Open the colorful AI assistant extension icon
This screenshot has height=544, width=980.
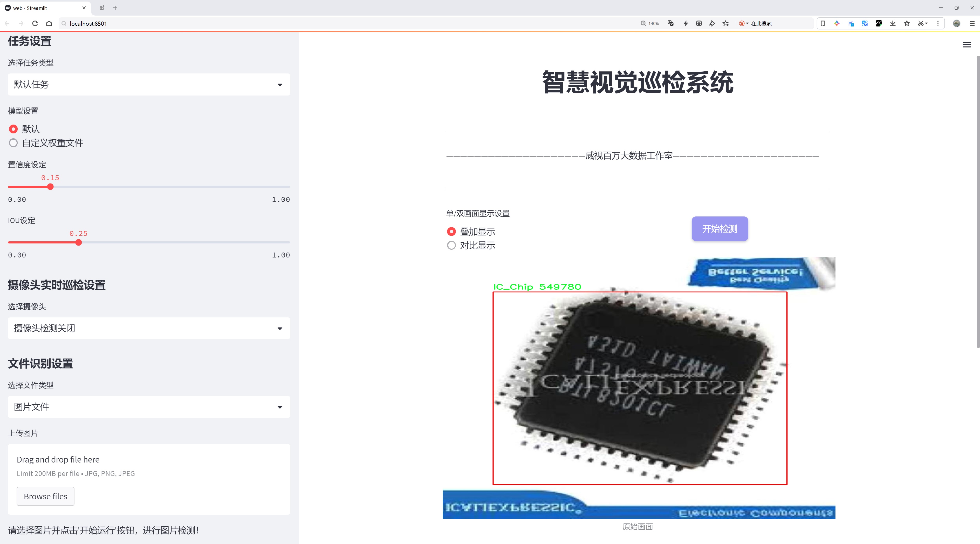click(x=837, y=23)
